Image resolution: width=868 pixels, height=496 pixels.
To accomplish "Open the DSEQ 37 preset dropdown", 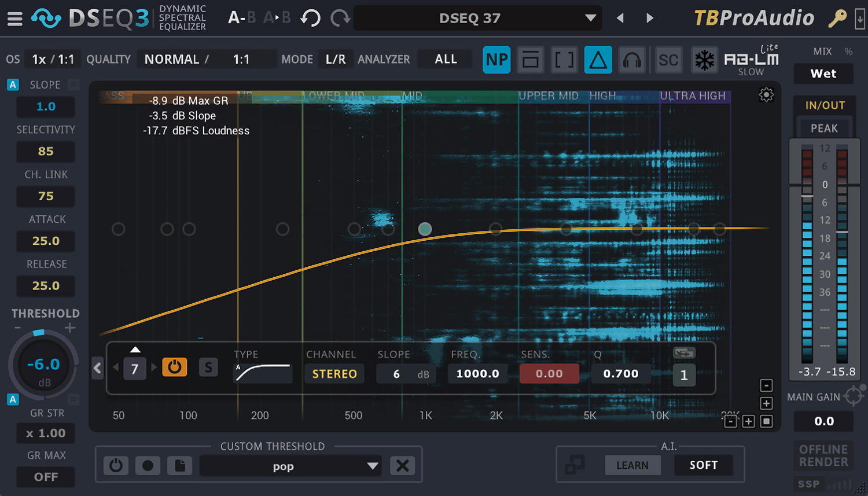I will 477,18.
